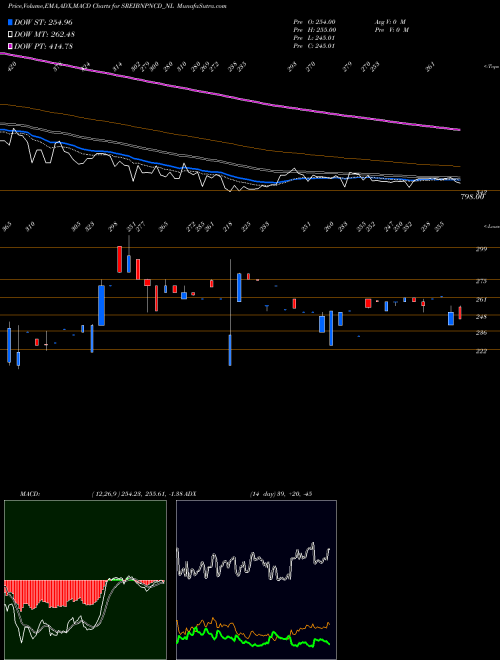The width and height of the screenshot is (500, 660).
Task: Click the 'Pre V: 0 M' readout
Action: coord(392,30)
